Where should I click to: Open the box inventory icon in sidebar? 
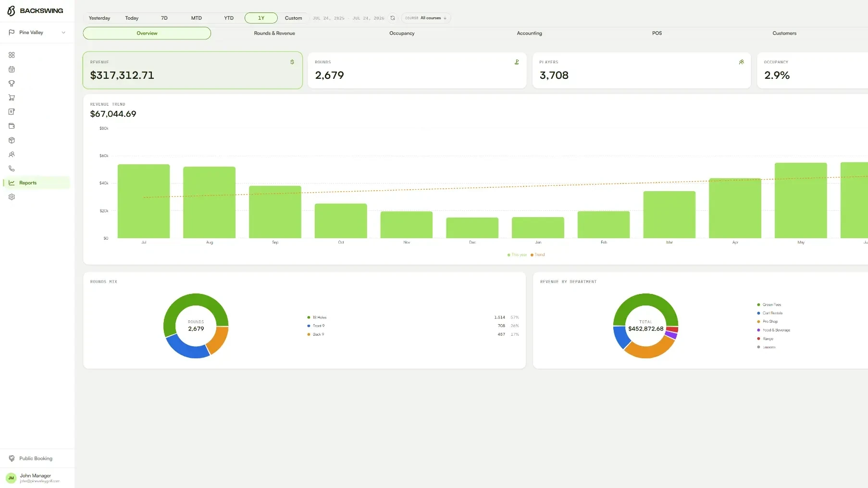[12, 140]
